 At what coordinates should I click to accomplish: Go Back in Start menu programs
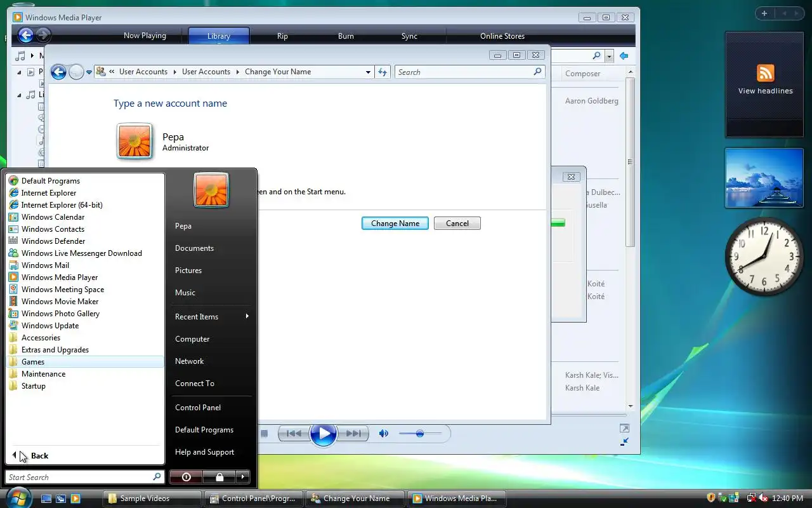(85, 456)
